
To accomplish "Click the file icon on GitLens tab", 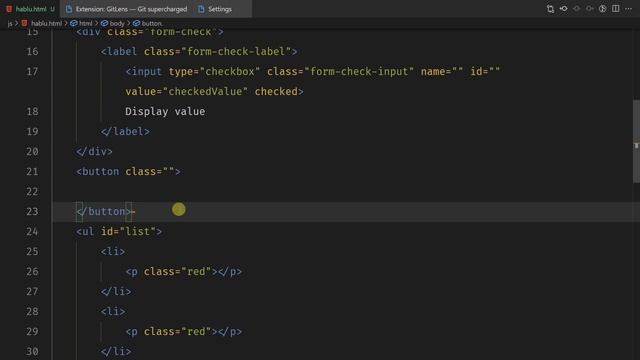I will pyautogui.click(x=69, y=9).
